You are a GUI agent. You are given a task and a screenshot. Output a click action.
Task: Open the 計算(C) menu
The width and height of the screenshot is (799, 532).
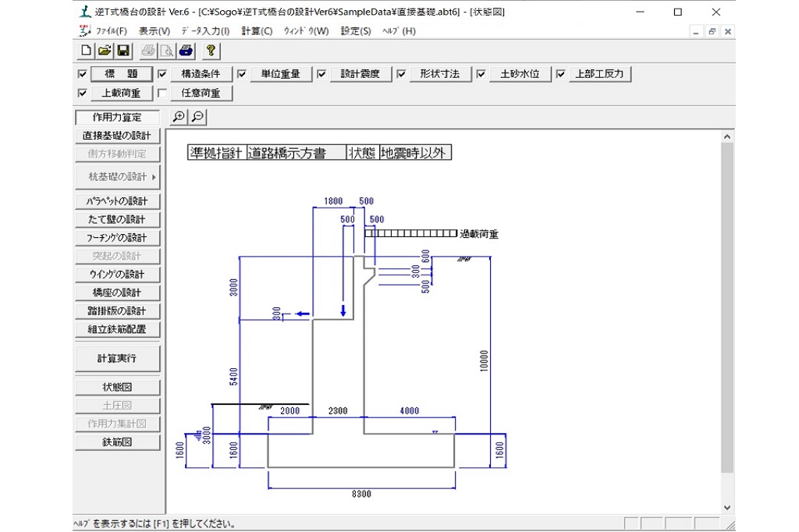pyautogui.click(x=257, y=31)
